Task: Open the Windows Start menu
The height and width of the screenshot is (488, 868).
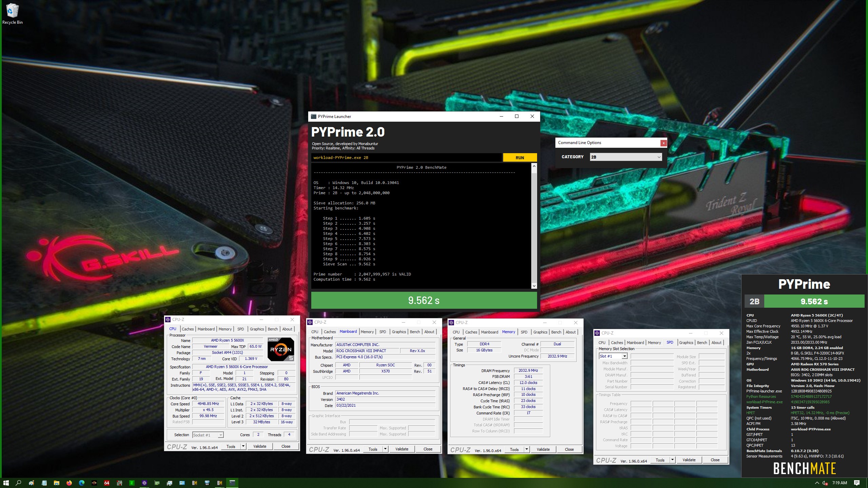Action: click(6, 483)
